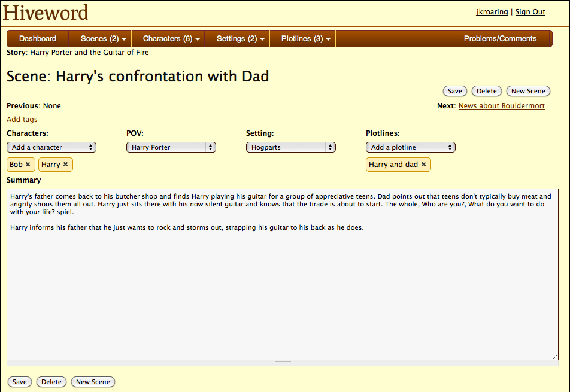Viewport: 570px width, 392px height.
Task: Click the top Delete button
Action: point(486,91)
